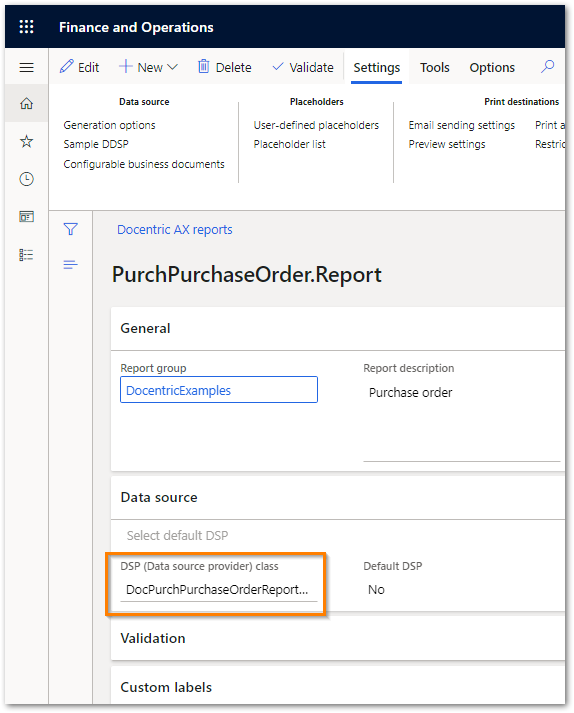Open Preview settings

click(x=447, y=144)
